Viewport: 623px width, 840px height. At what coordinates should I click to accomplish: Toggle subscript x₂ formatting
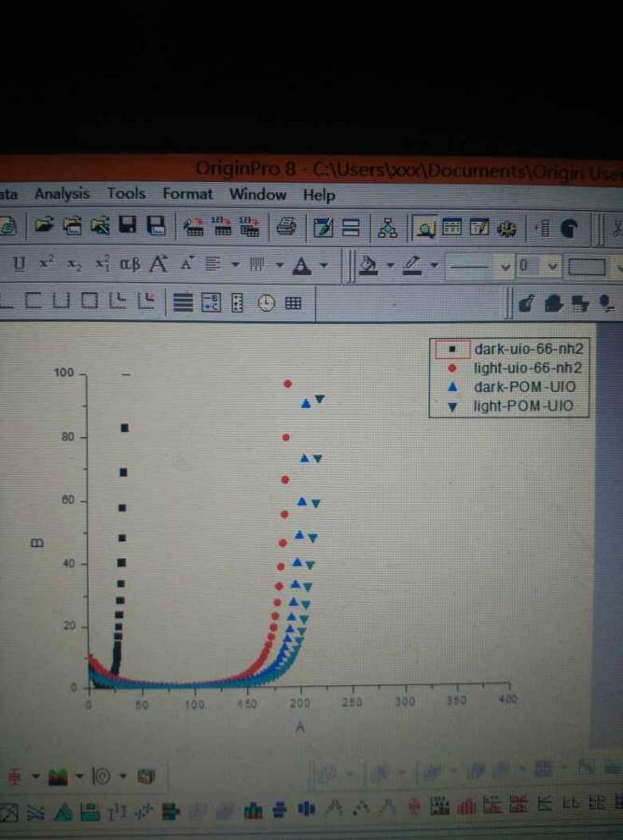pyautogui.click(x=74, y=264)
